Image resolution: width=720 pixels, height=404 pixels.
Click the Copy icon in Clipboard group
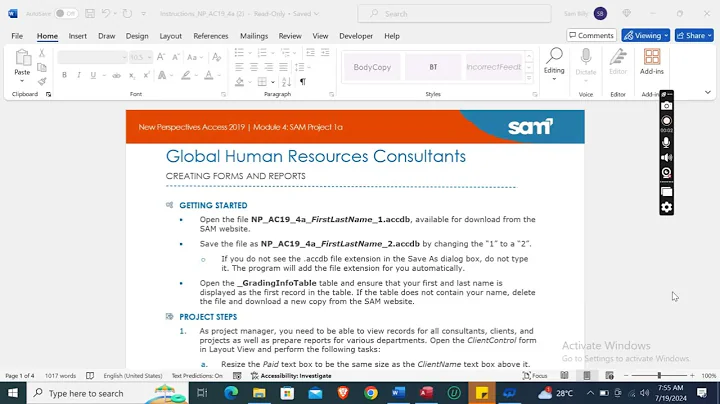[42, 67]
